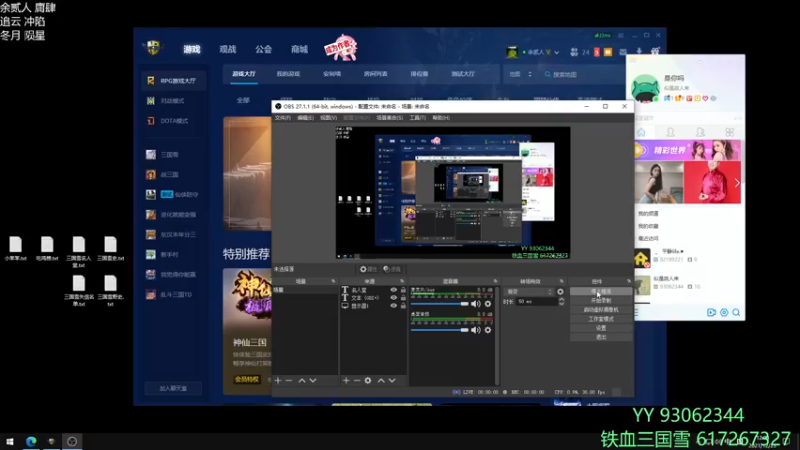Image resolution: width=800 pixels, height=450 pixels.
Task: Open 视图(V) menu in OBS
Action: click(328, 118)
